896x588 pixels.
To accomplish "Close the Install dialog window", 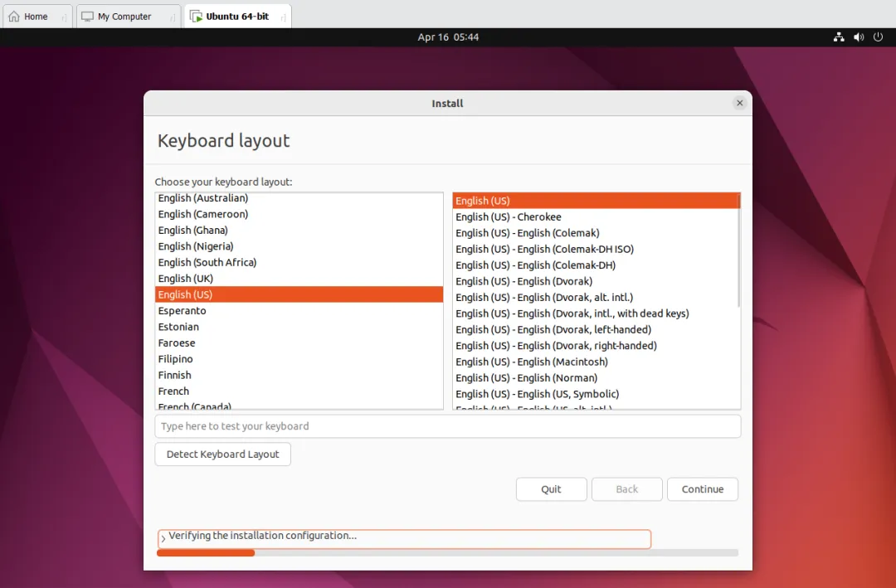I will tap(739, 103).
